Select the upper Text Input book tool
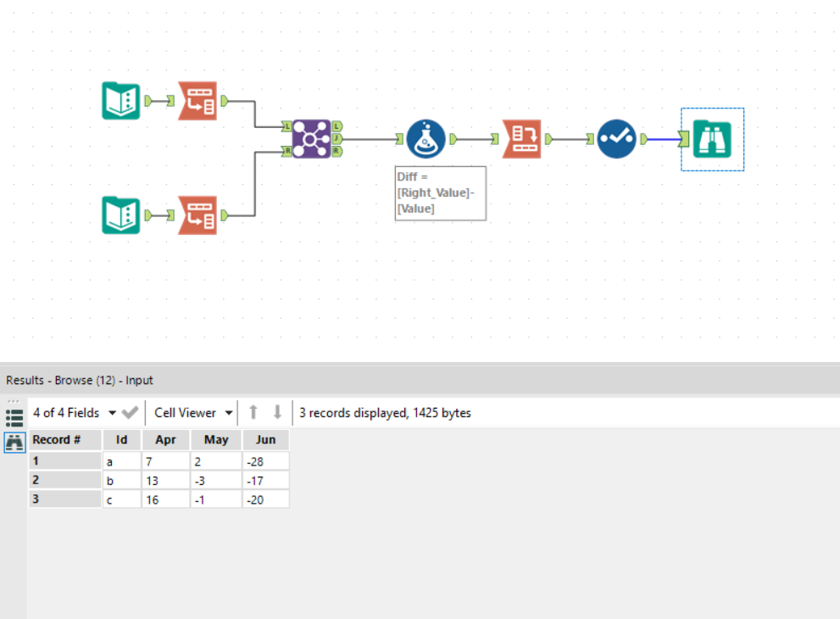The image size is (840, 619). 121,101
